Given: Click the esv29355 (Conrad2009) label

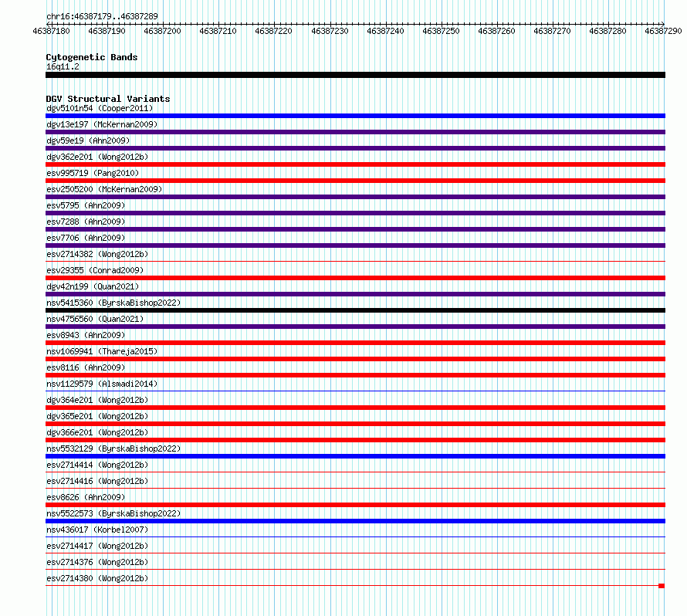Looking at the screenshot, I should point(95,270).
